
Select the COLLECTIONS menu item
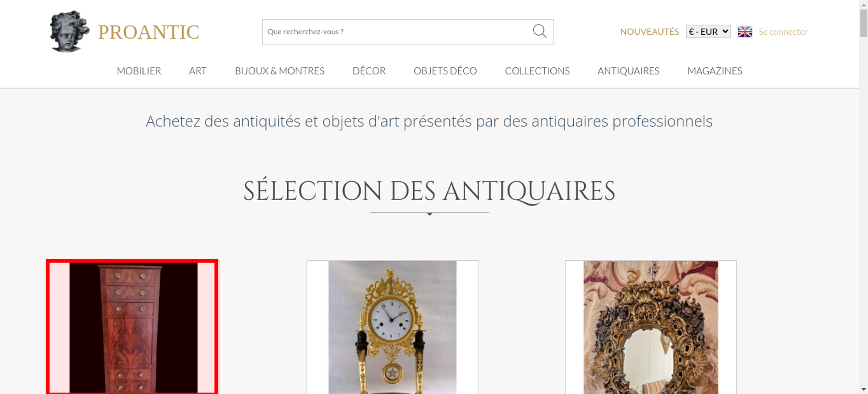click(x=537, y=71)
